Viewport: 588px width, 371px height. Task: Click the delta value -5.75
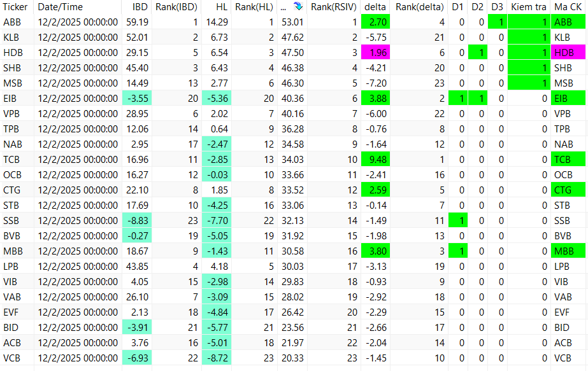pyautogui.click(x=376, y=38)
